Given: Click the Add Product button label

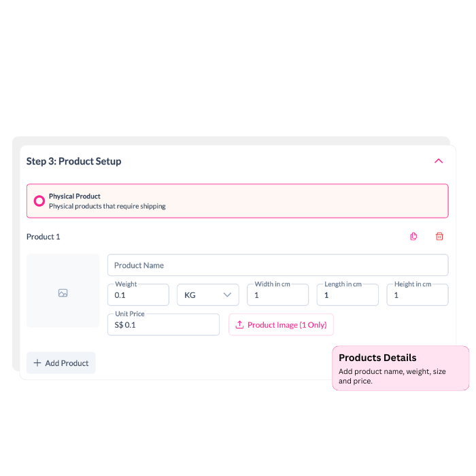Looking at the screenshot, I should [x=67, y=363].
